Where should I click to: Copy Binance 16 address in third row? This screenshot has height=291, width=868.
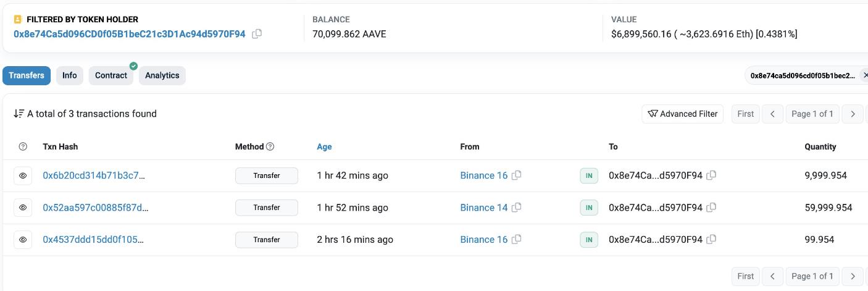(x=517, y=240)
